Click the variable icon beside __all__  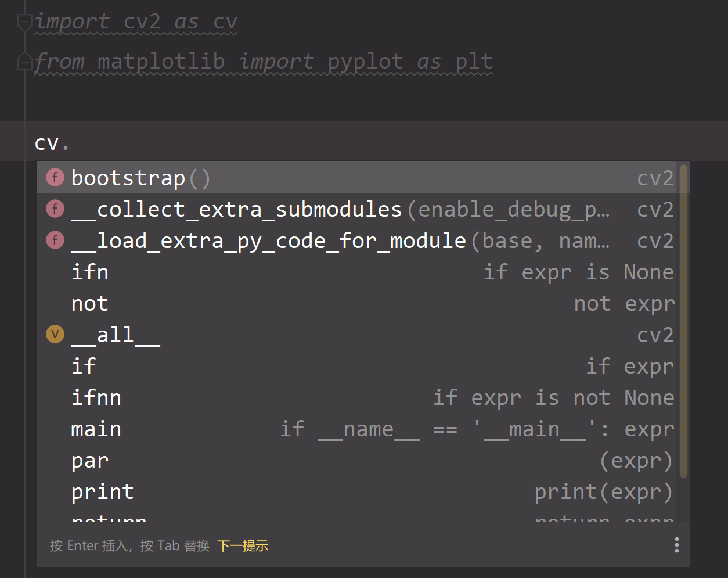pyautogui.click(x=54, y=334)
